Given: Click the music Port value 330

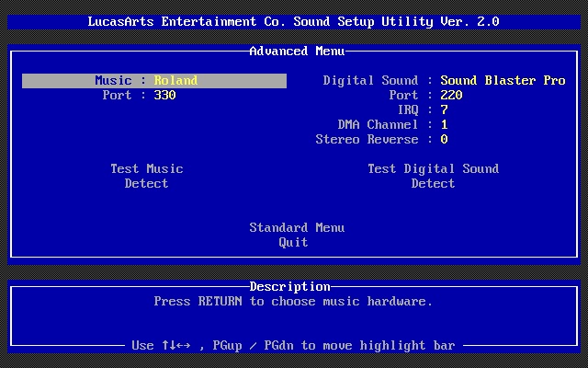Looking at the screenshot, I should 164,96.
